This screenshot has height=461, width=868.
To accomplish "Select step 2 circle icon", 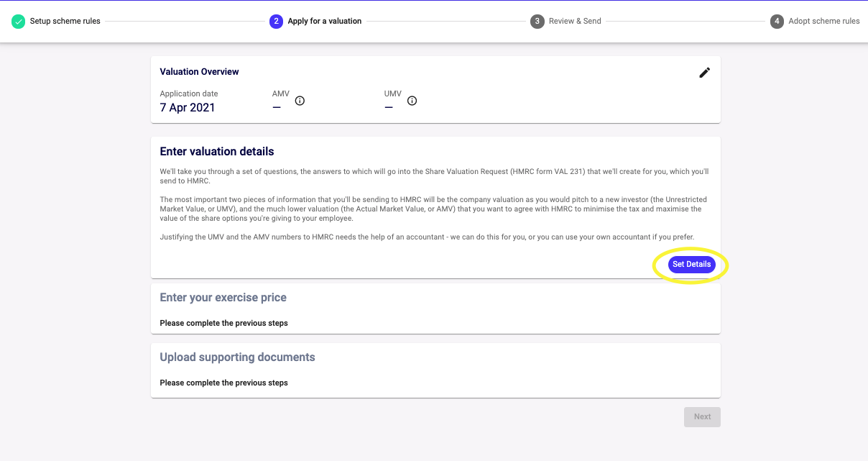I will click(276, 22).
